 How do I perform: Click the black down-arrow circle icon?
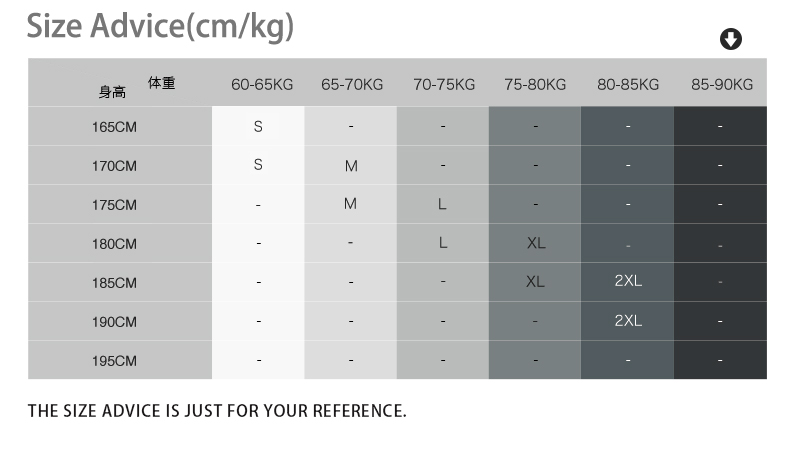click(x=731, y=39)
